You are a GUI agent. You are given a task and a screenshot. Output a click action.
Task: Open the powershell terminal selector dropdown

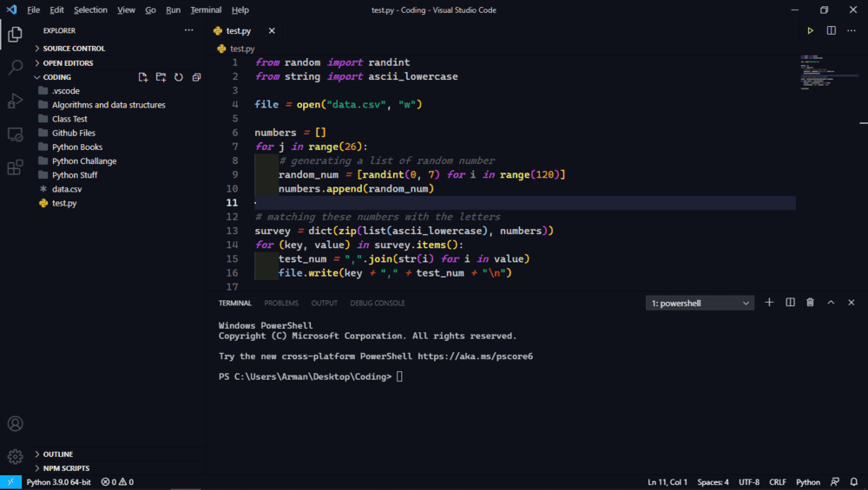click(x=700, y=304)
